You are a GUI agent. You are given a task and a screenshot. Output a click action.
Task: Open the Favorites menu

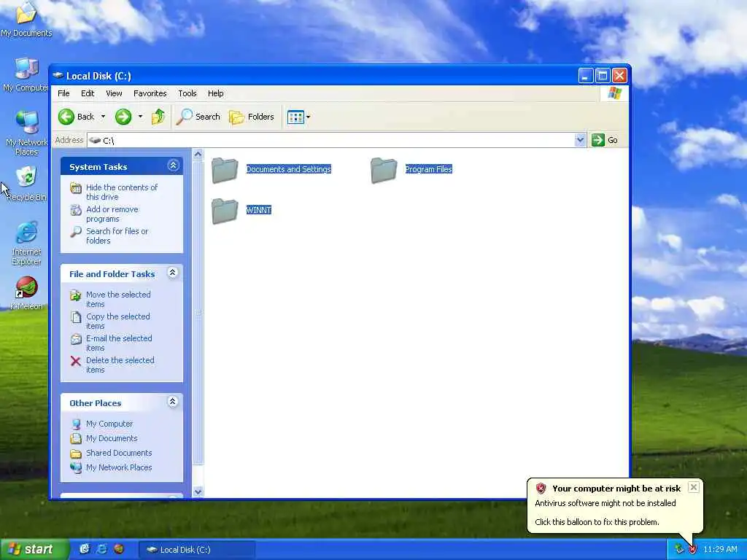pos(150,93)
